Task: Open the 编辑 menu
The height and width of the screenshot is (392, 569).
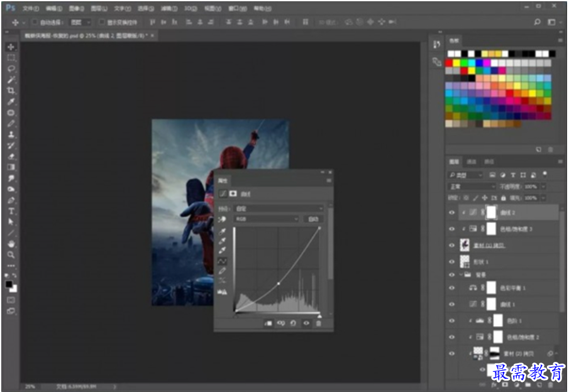Action: pyautogui.click(x=53, y=8)
